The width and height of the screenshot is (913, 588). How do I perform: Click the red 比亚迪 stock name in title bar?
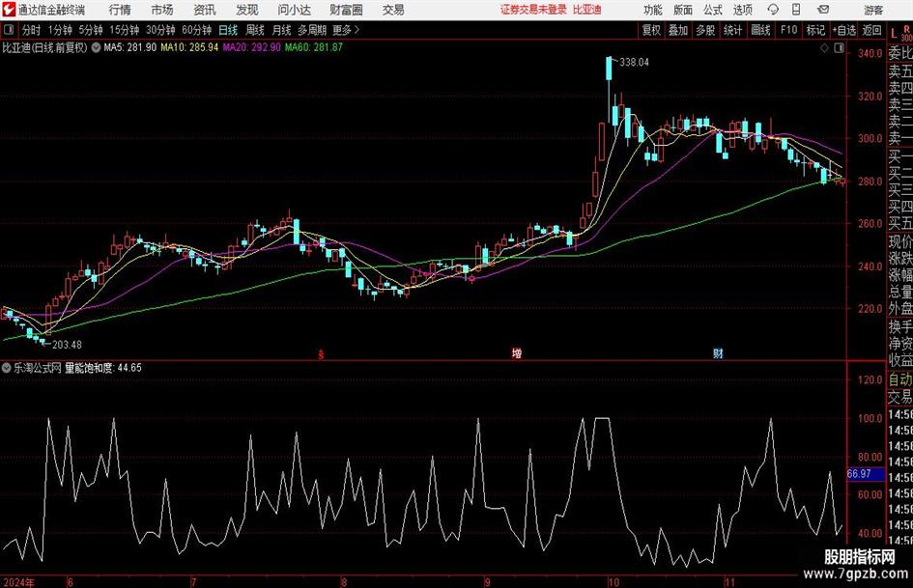tap(587, 10)
